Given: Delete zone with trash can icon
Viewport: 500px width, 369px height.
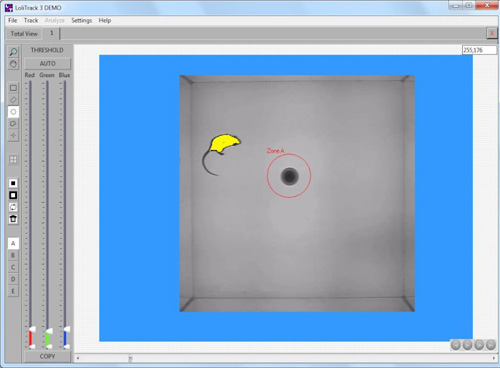Looking at the screenshot, I should tap(13, 219).
